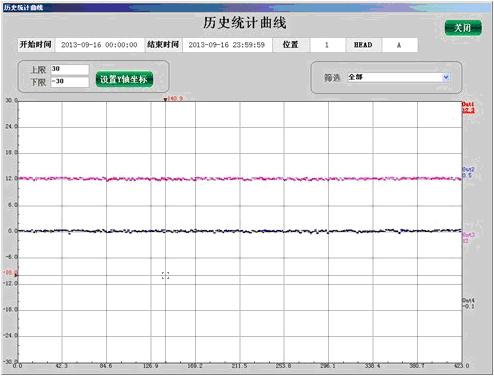Click the magenta curve near 12.0
The height and width of the screenshot is (377, 494).
point(240,179)
